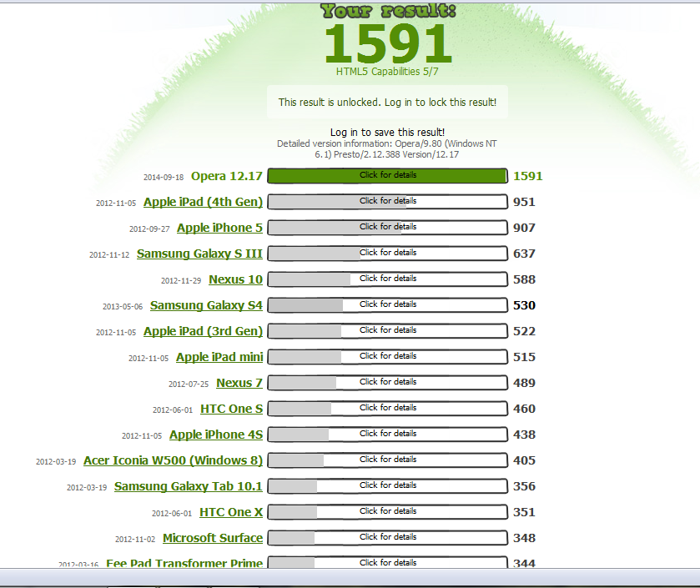Open the Opera 12.17 result link
700x588 pixels.
pyautogui.click(x=226, y=176)
